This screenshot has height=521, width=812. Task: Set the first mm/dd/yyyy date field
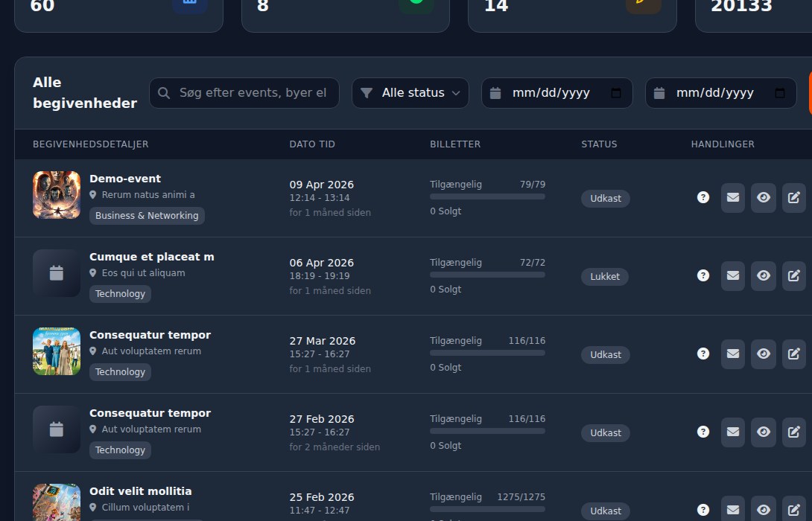click(x=557, y=93)
